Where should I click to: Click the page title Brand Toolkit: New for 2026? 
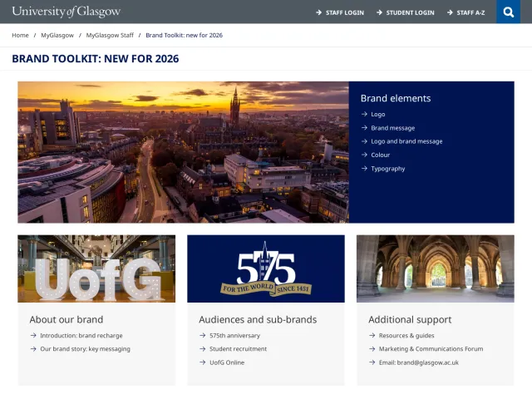96,59
